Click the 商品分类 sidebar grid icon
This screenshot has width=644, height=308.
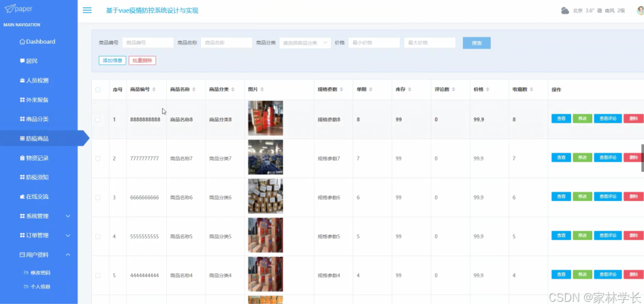coord(22,119)
